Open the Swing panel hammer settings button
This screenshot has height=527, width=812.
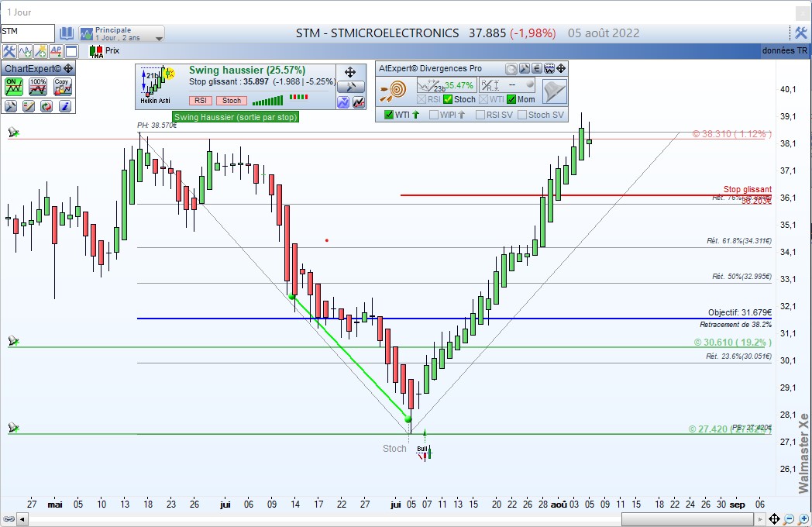click(350, 87)
